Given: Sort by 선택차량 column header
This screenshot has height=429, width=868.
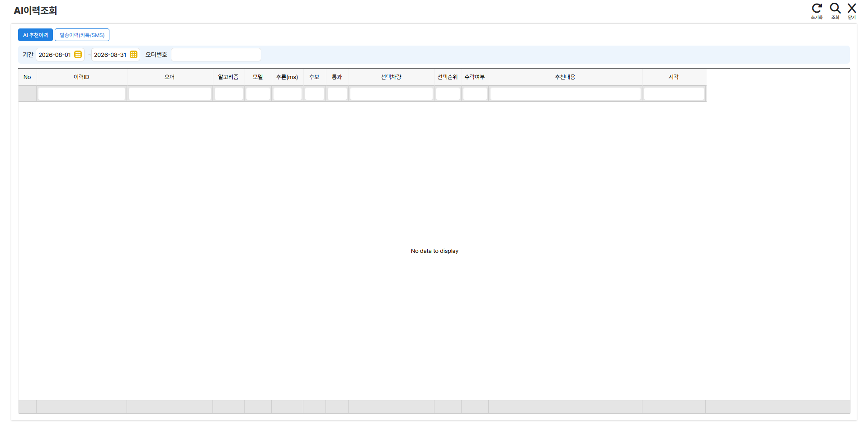Looking at the screenshot, I should [391, 77].
